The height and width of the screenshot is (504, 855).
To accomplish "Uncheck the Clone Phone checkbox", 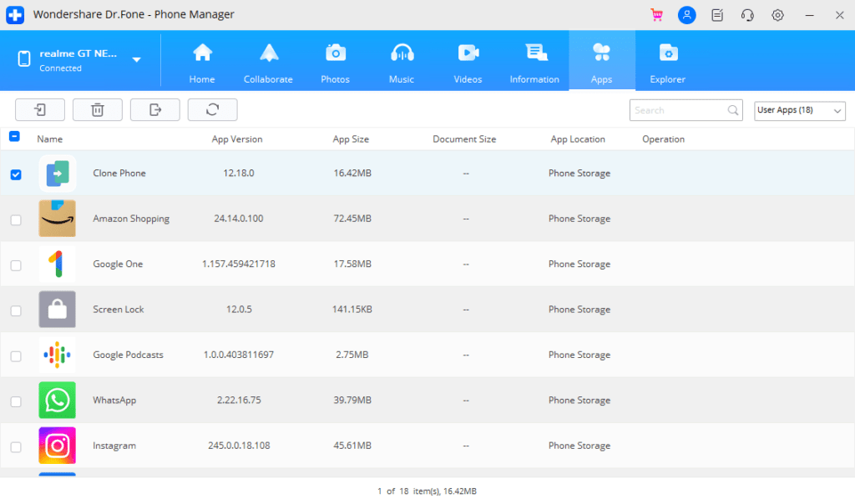I will (x=16, y=174).
